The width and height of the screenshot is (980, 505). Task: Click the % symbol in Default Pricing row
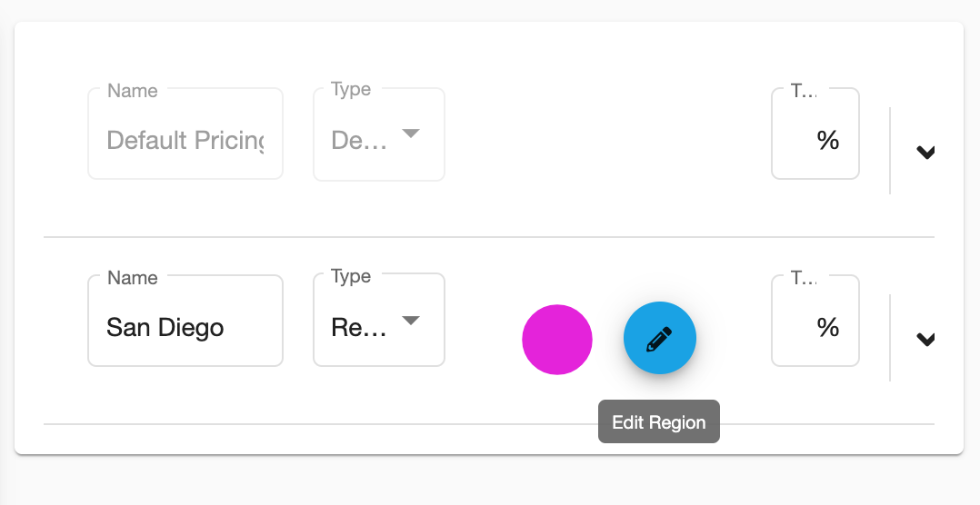tap(828, 140)
